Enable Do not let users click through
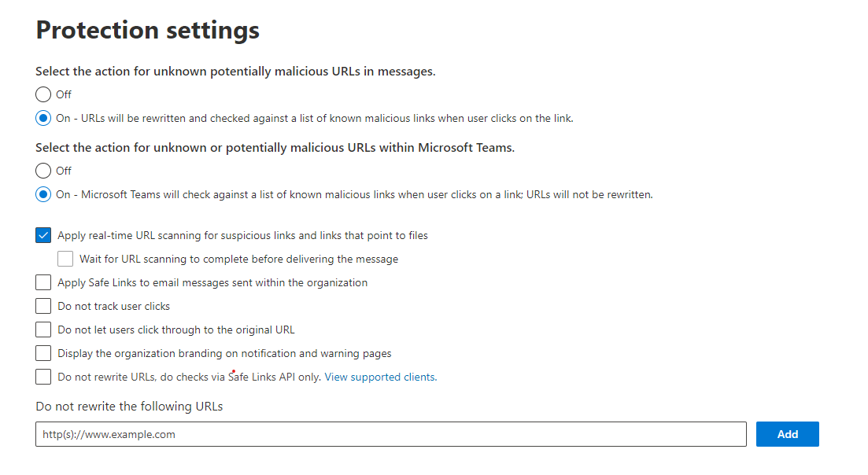Screen dimensions: 868x475 [x=43, y=329]
